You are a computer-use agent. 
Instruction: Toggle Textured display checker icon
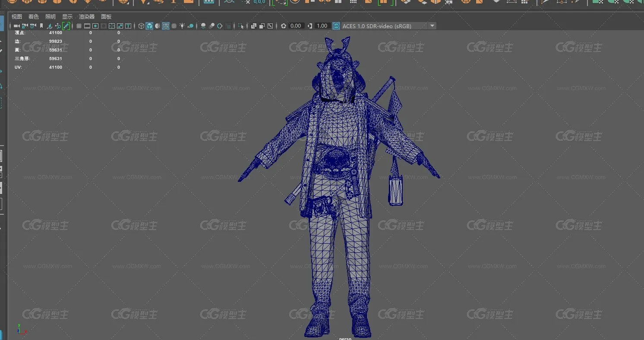point(174,26)
